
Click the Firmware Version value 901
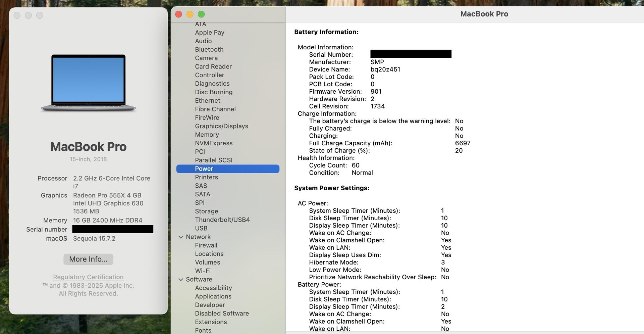[376, 92]
